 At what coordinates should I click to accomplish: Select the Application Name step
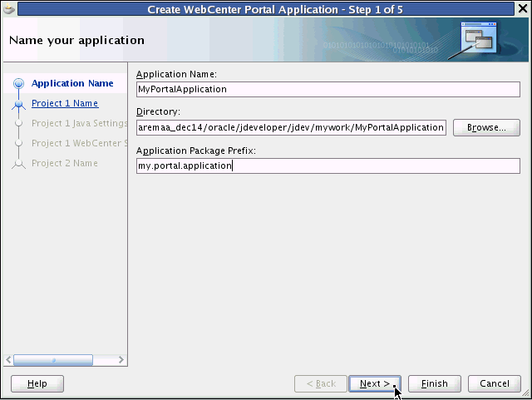click(72, 83)
